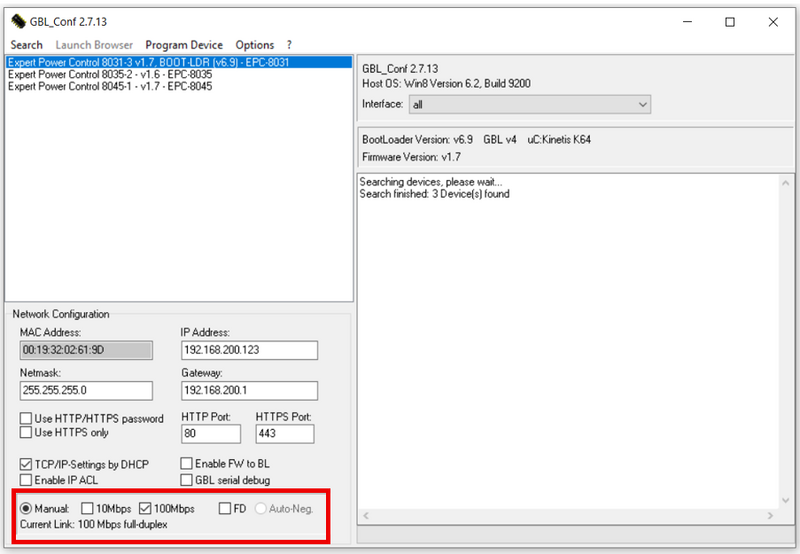Click the Gateway input field
Screen dimensions: 800x554
point(248,390)
